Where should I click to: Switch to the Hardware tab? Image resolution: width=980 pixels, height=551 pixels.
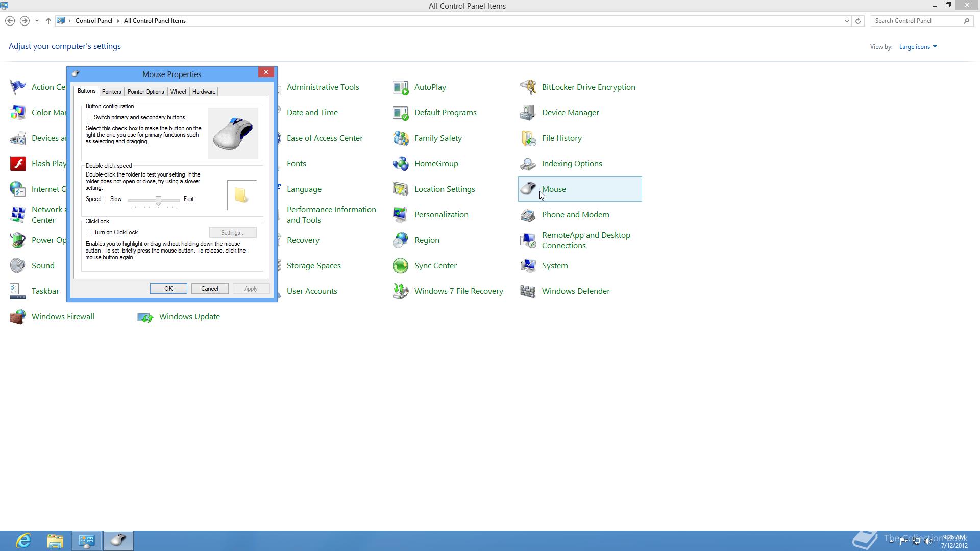pos(204,92)
